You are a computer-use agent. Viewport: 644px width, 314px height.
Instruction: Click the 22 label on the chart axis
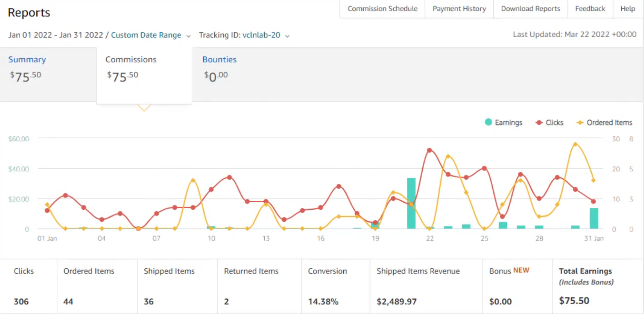(430, 238)
